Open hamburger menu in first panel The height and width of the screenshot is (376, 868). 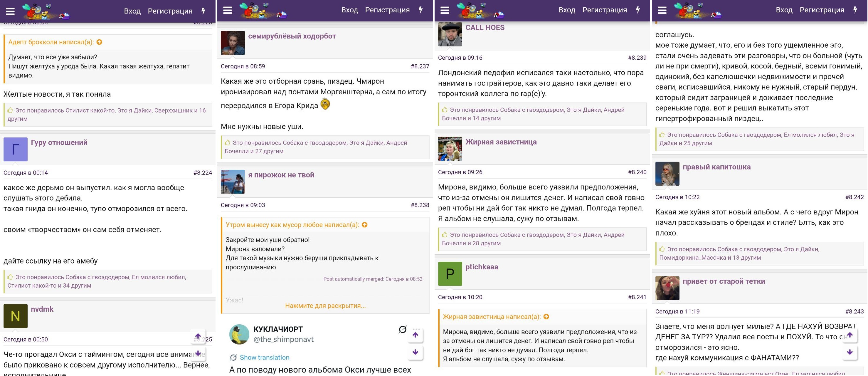tap(11, 11)
